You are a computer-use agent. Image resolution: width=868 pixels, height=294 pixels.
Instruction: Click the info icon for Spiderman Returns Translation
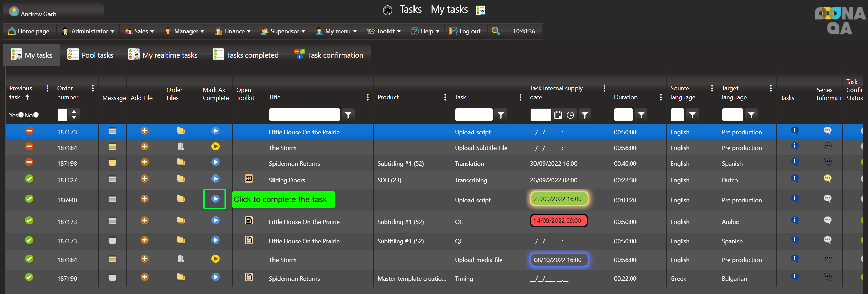click(794, 162)
